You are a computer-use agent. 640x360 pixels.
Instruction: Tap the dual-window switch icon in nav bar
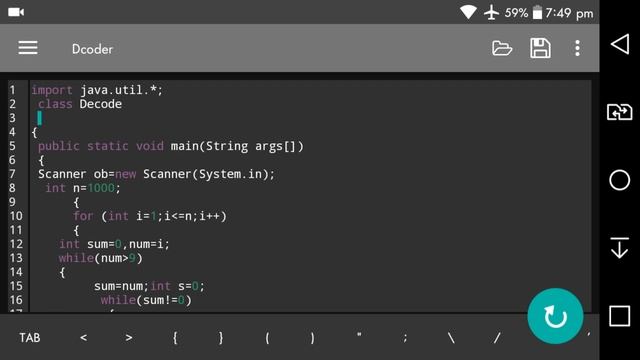pos(620,112)
